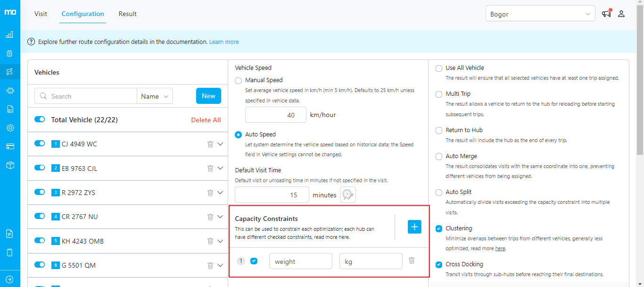Expand the sidebar with arrow icon

pyautogui.click(x=10, y=279)
